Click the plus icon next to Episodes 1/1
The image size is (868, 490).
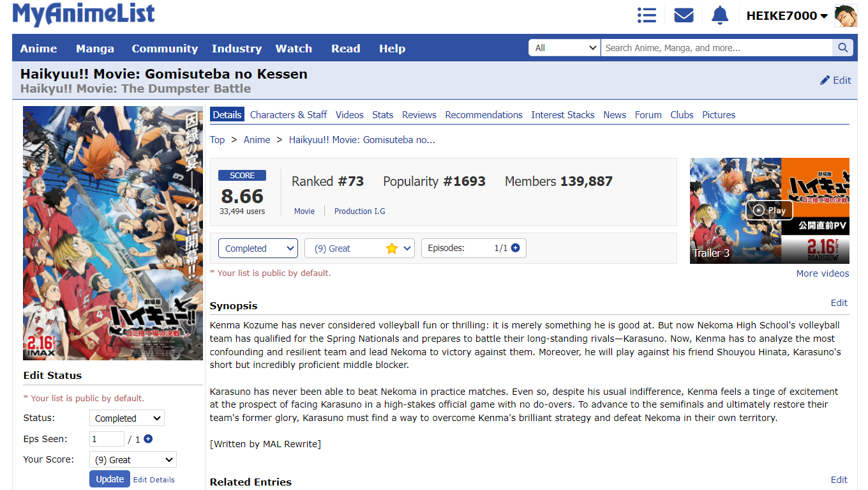pyautogui.click(x=515, y=248)
